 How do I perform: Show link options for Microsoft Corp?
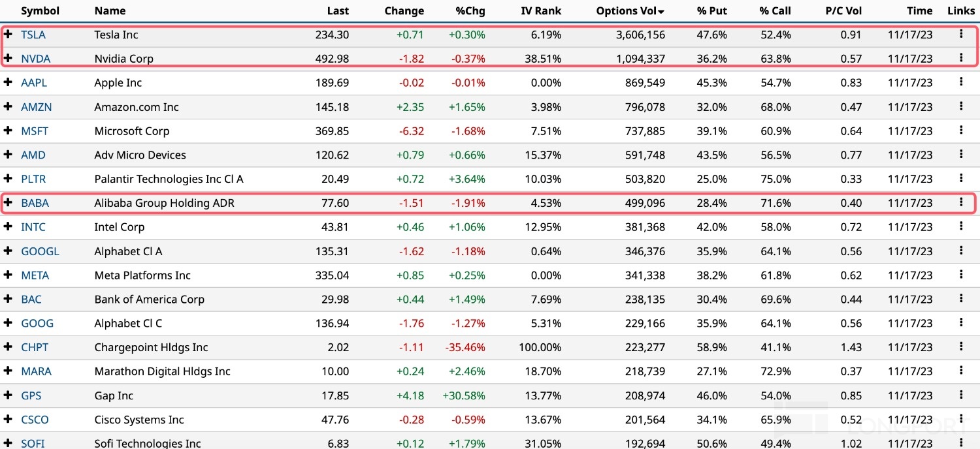pyautogui.click(x=961, y=131)
